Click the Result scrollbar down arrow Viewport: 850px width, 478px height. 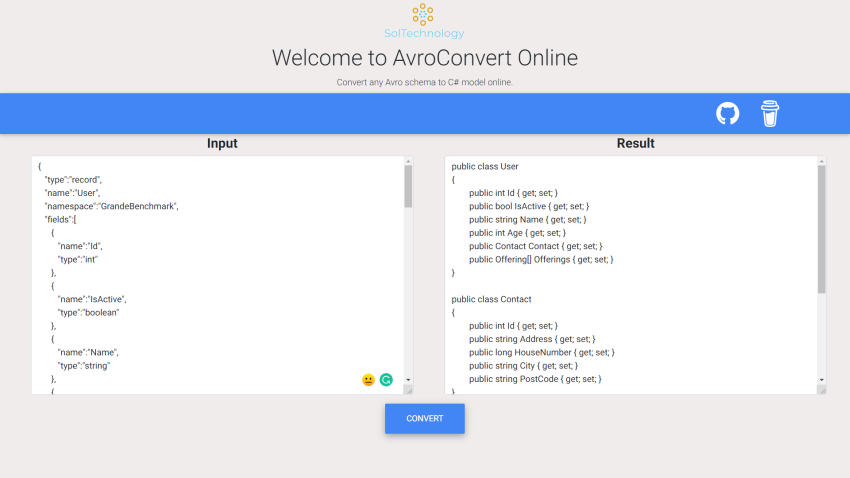pos(821,380)
